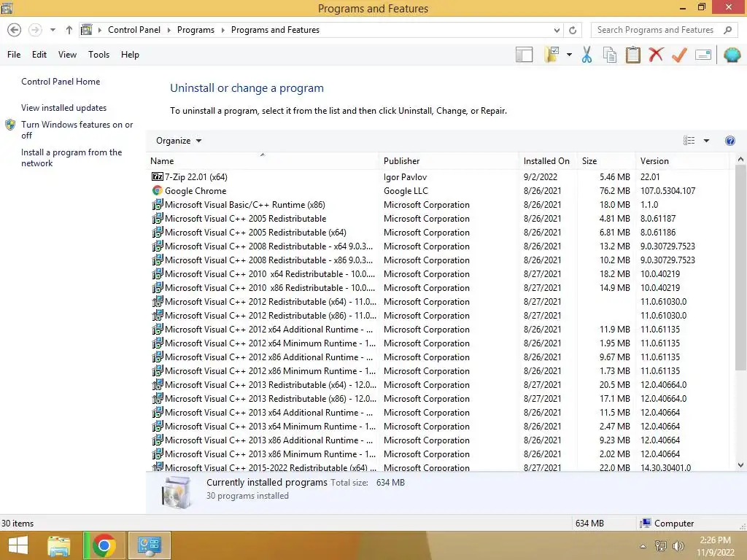Click the globe toolbar icon
This screenshot has height=560, width=747.
[x=732, y=55]
